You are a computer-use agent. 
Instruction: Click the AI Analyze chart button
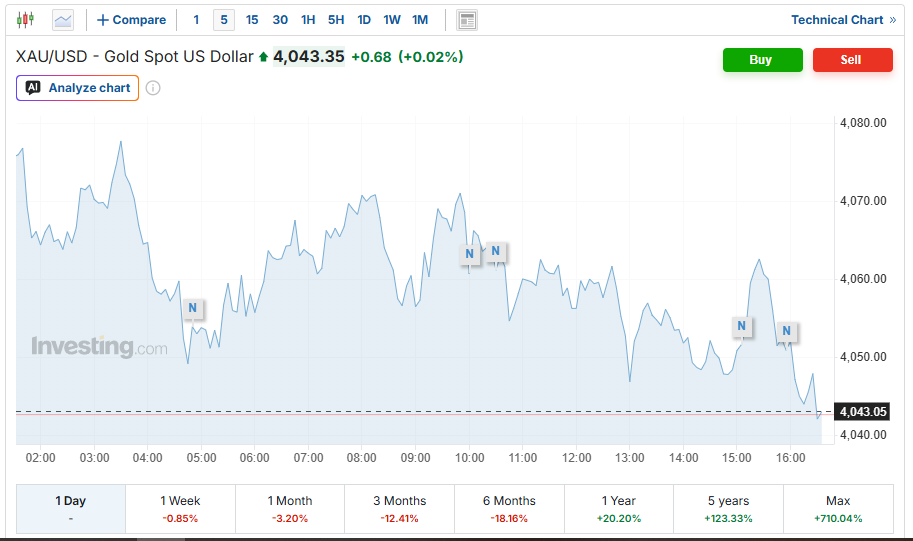[x=77, y=88]
